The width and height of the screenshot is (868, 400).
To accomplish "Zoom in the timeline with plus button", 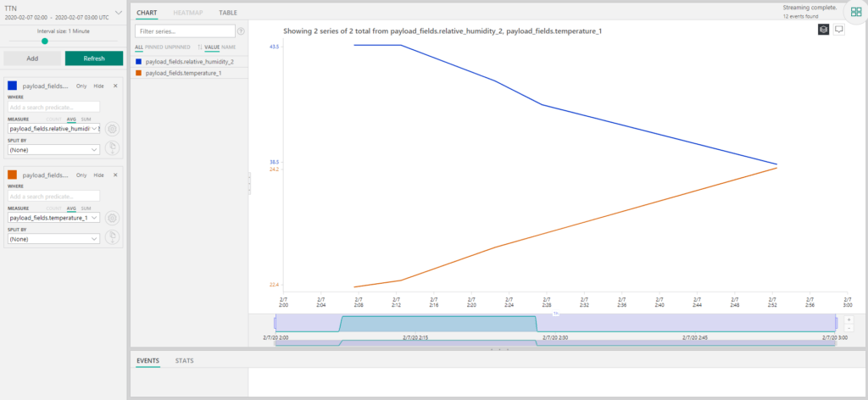I will (849, 319).
